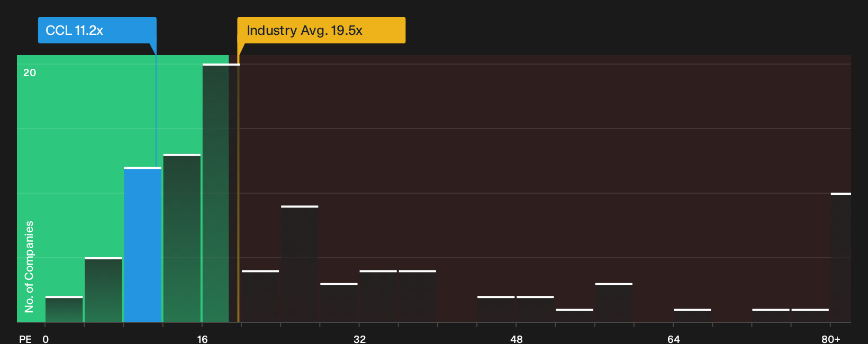
Task: Click the tallest bar reaching 20 companies
Action: click(x=221, y=193)
